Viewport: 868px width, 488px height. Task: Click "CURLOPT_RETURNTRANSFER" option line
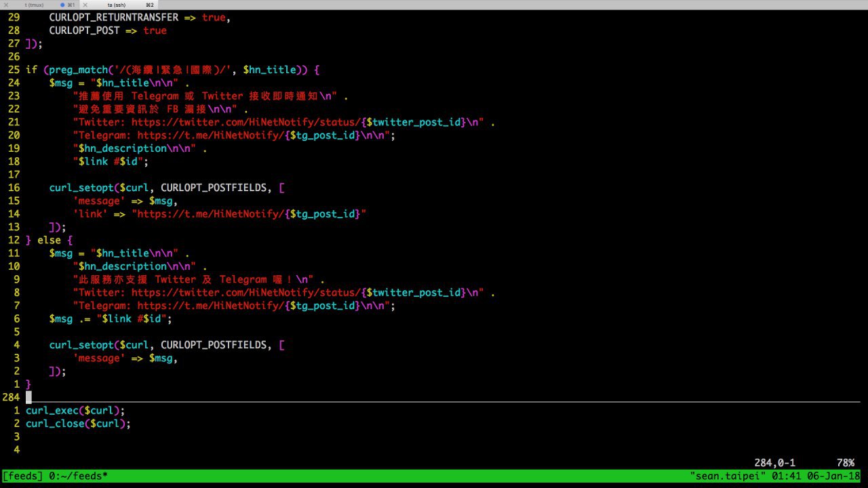coord(140,18)
